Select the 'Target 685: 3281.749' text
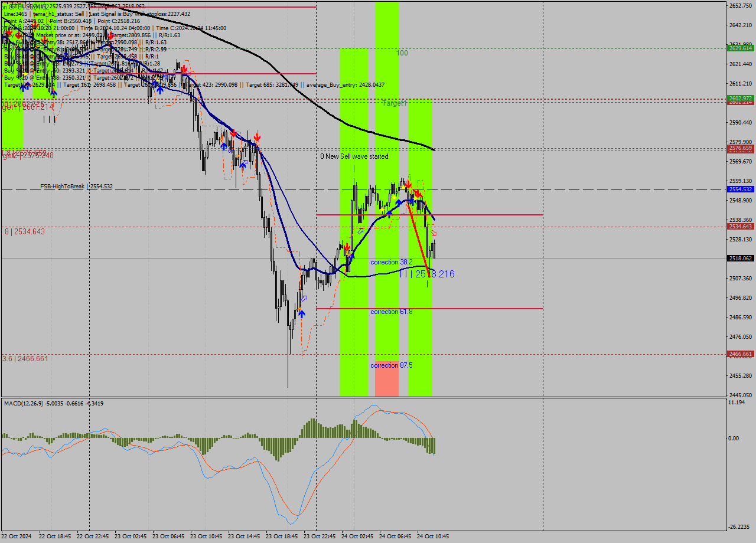 tap(272, 85)
